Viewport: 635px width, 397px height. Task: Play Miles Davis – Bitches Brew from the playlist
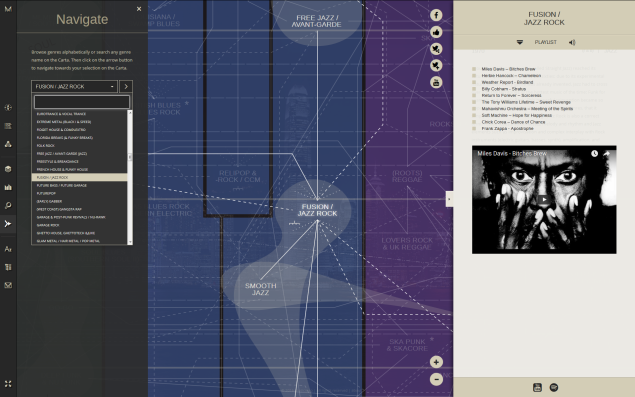pos(508,69)
